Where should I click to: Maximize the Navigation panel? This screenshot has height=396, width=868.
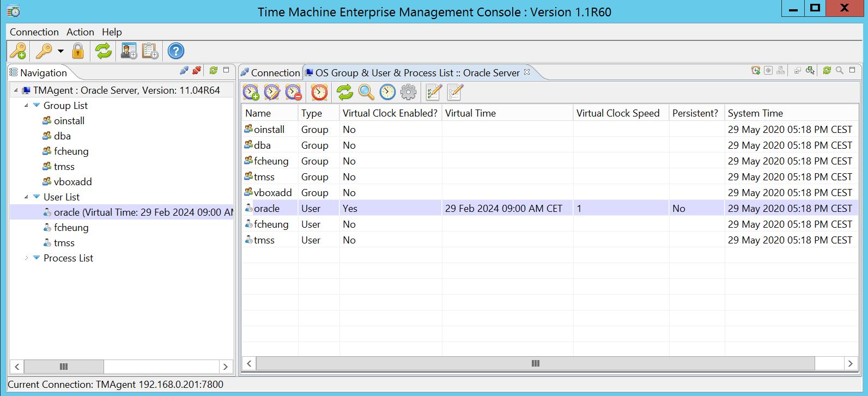coord(226,70)
